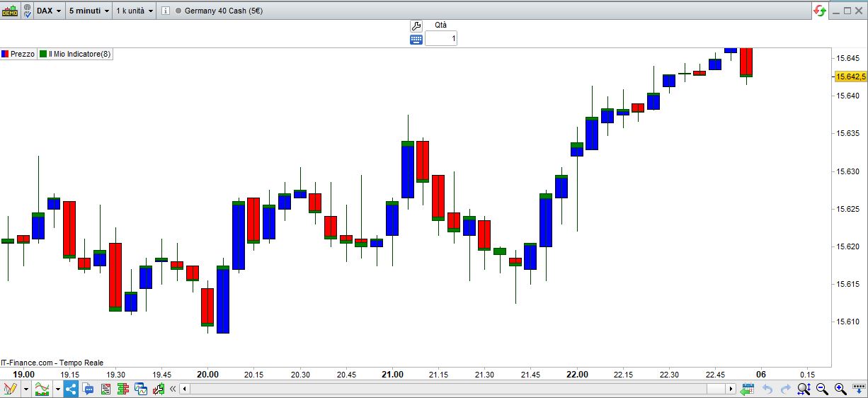This screenshot has height=398, width=868.
Task: Expand the indicators dropdown arrow
Action: pyautogui.click(x=57, y=389)
